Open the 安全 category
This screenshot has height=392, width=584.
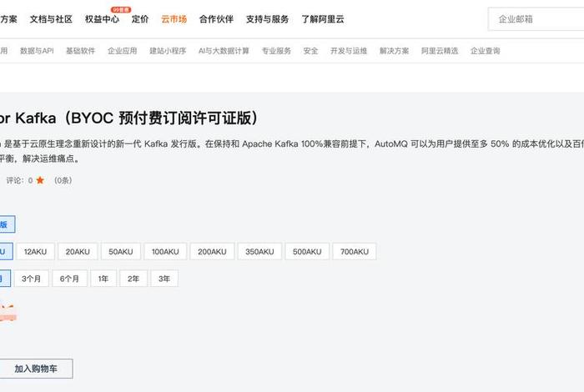(310, 51)
